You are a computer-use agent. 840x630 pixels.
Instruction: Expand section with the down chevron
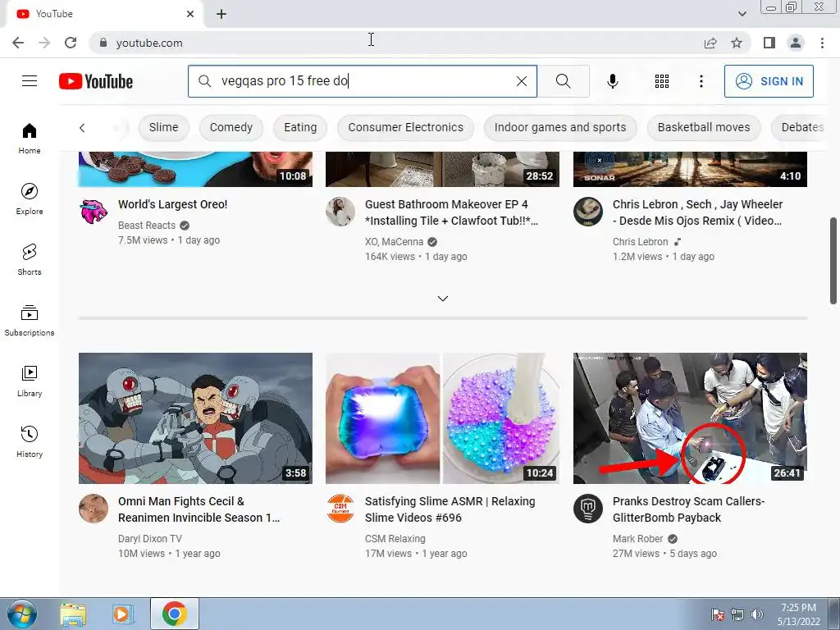[442, 299]
